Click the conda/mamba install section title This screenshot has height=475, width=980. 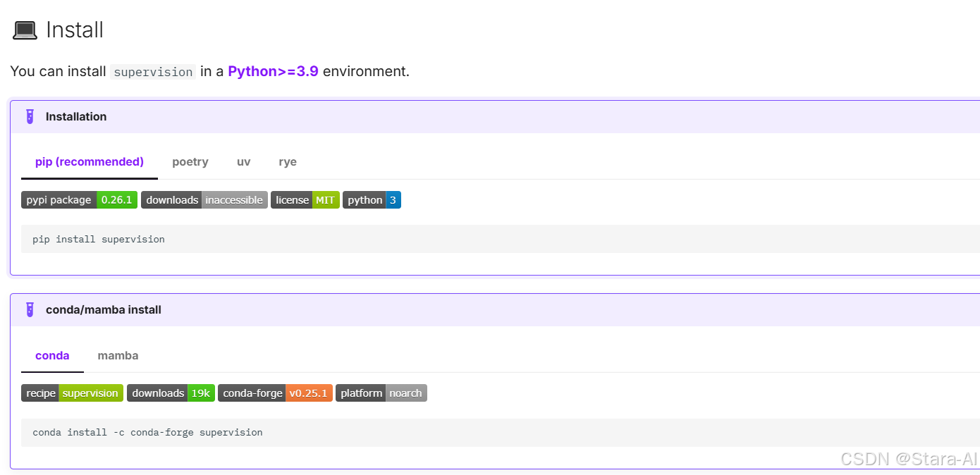coord(104,310)
